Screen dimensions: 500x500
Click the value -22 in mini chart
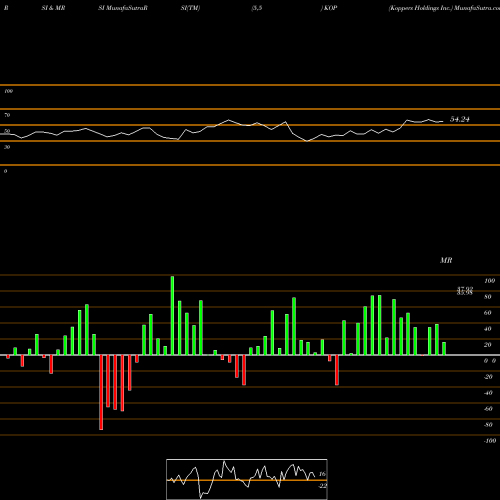(x=322, y=486)
